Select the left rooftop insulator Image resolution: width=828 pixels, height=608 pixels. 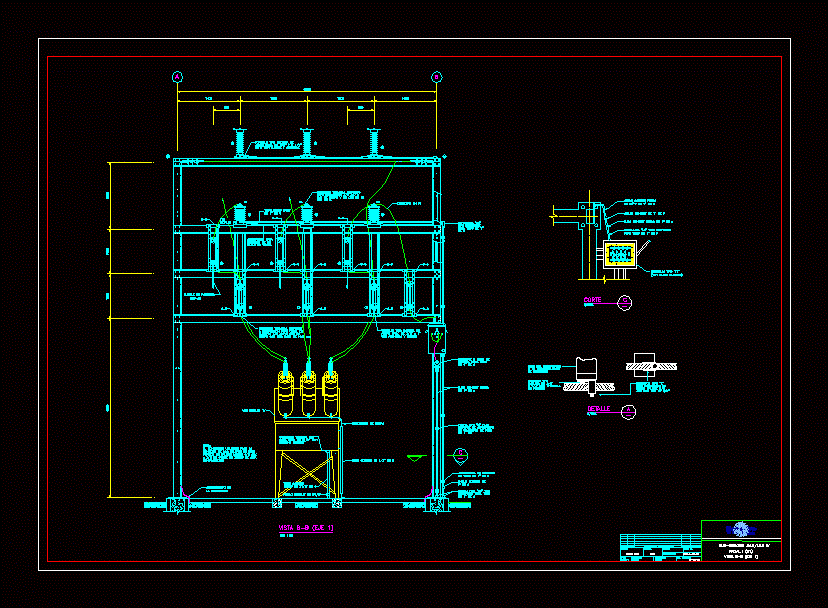pos(240,142)
